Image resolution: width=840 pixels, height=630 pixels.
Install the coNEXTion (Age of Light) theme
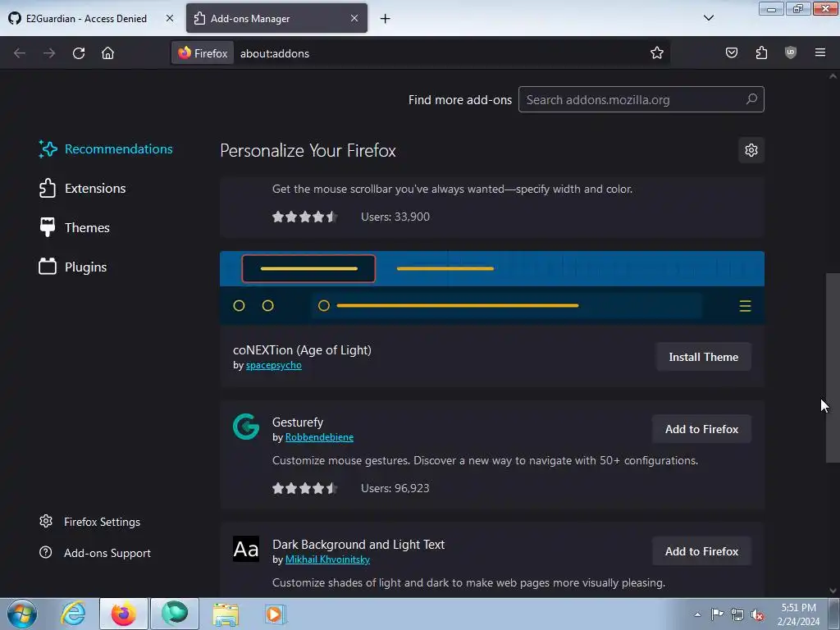tap(703, 357)
